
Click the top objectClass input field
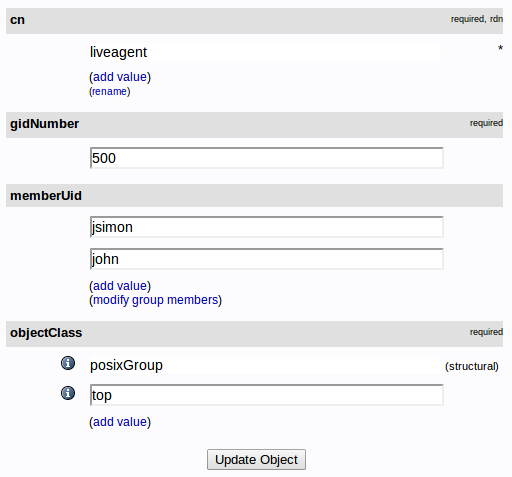pyautogui.click(x=267, y=395)
